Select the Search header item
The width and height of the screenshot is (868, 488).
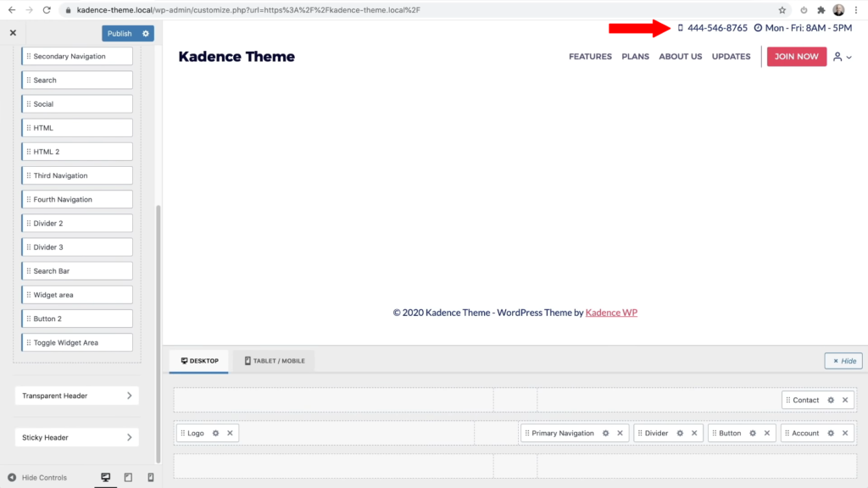click(77, 80)
